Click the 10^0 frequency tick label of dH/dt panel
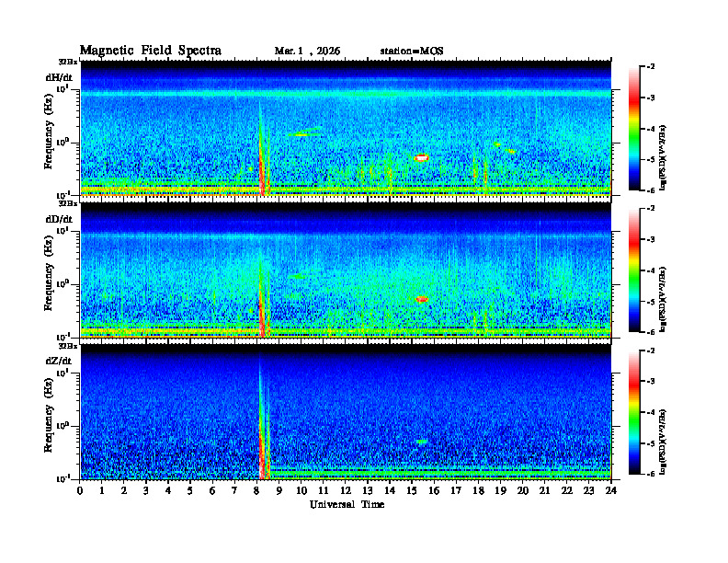The width and height of the screenshot is (728, 563). click(63, 142)
